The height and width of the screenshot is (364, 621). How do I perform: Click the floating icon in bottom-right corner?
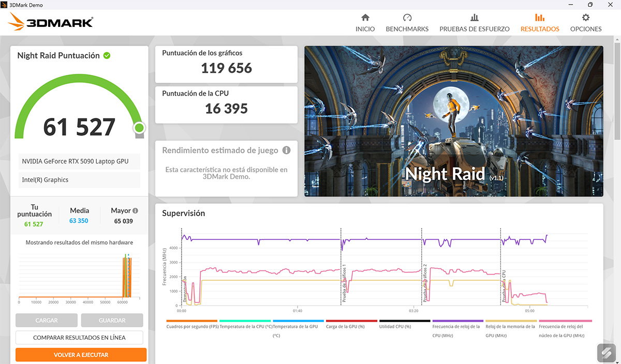point(607,353)
